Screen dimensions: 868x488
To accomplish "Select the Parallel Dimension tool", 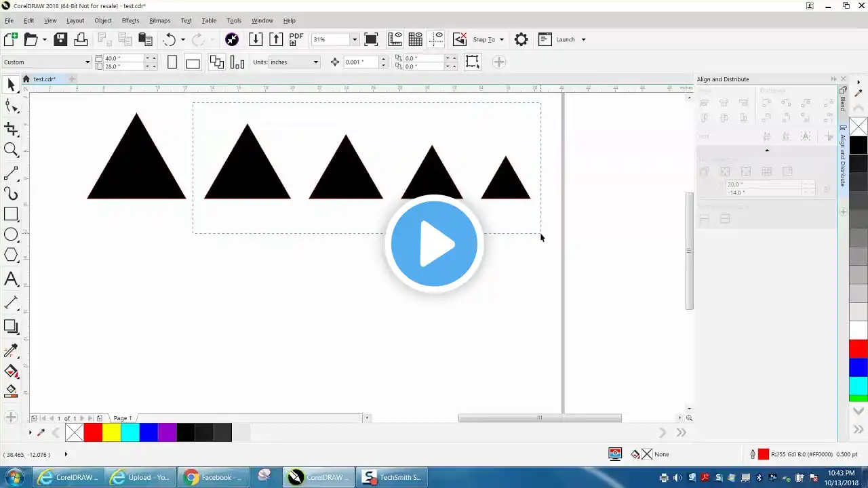I will coord(11,302).
